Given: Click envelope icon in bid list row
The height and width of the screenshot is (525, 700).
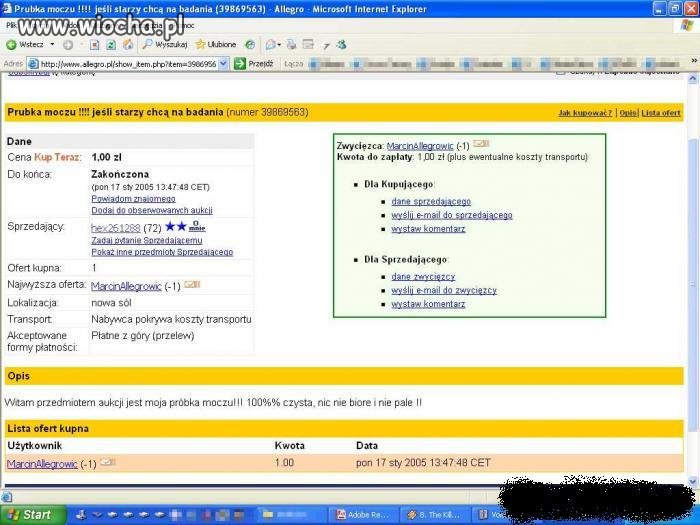Looking at the screenshot, I should click(107, 462).
